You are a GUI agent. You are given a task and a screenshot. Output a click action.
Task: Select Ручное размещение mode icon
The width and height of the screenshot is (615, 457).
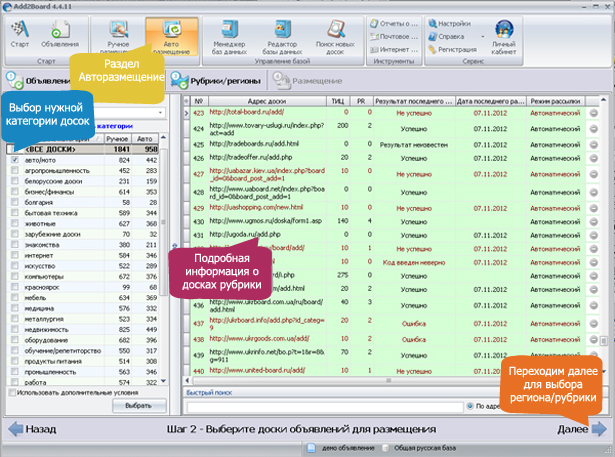point(118,36)
